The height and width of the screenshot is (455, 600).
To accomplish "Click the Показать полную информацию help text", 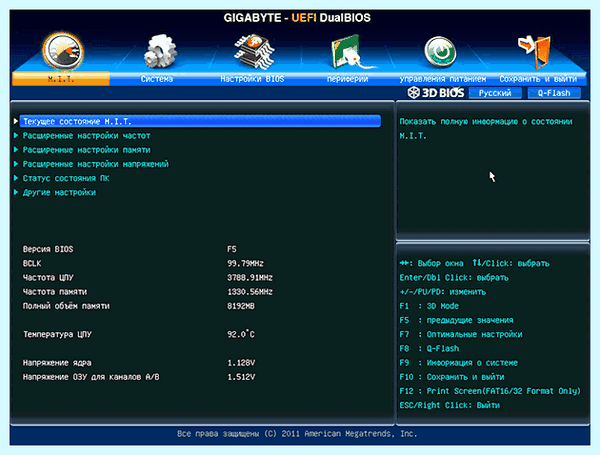I will point(486,128).
